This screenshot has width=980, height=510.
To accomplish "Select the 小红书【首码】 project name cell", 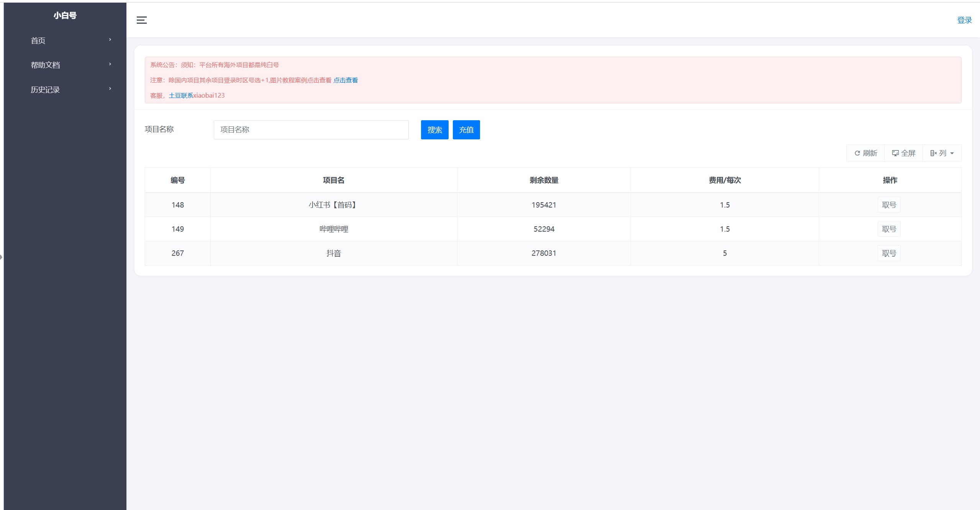I will click(x=334, y=205).
